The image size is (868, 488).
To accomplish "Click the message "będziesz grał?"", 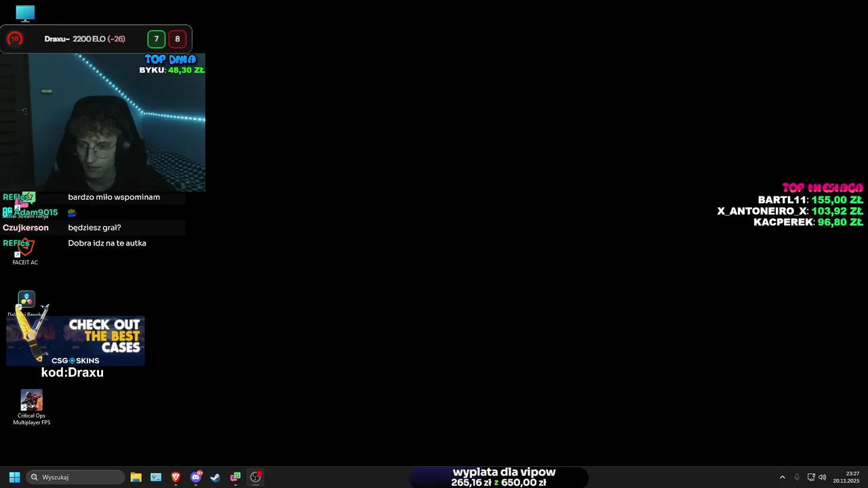I will (94, 228).
